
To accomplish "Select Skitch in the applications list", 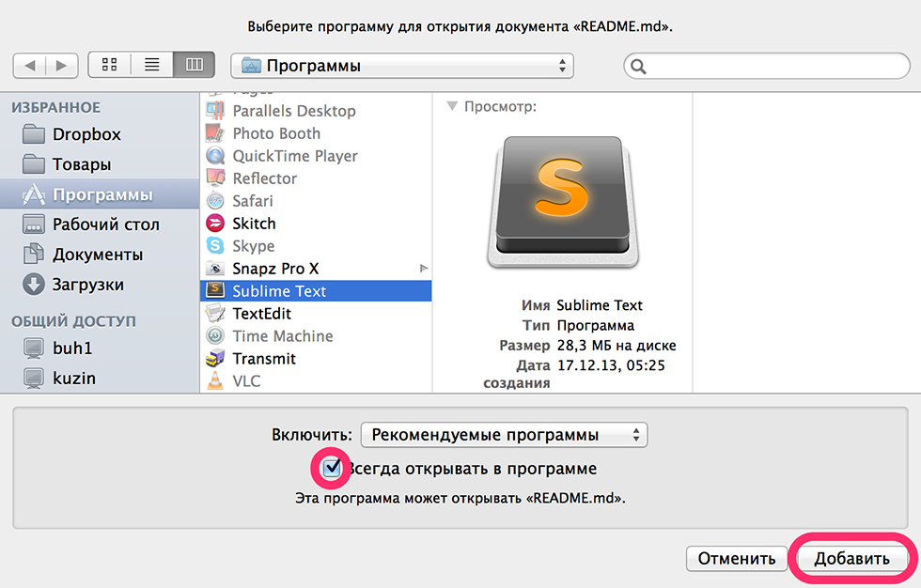I will click(x=316, y=224).
